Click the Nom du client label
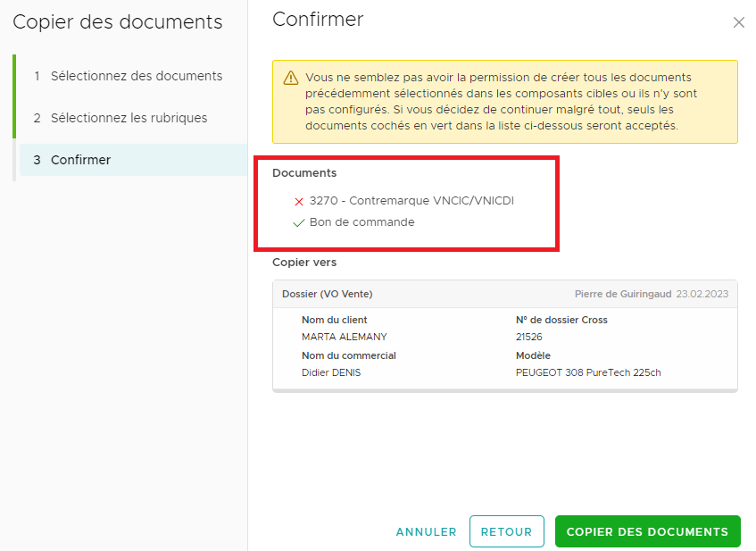 coord(334,320)
